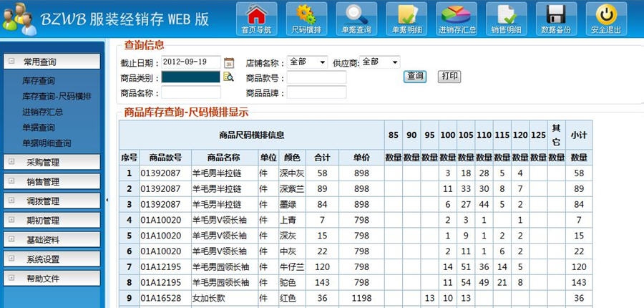Click the 小计 column header
Image resolution: width=644 pixels, height=308 pixels.
(x=579, y=135)
